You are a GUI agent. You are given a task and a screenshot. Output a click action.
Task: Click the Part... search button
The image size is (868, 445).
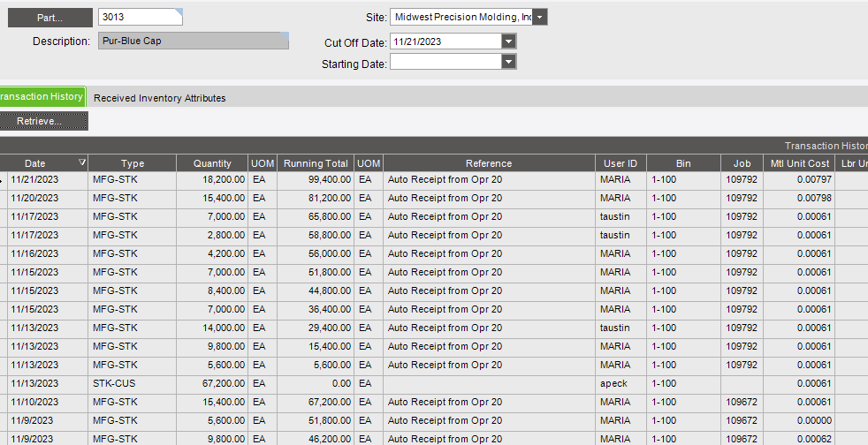click(x=49, y=18)
